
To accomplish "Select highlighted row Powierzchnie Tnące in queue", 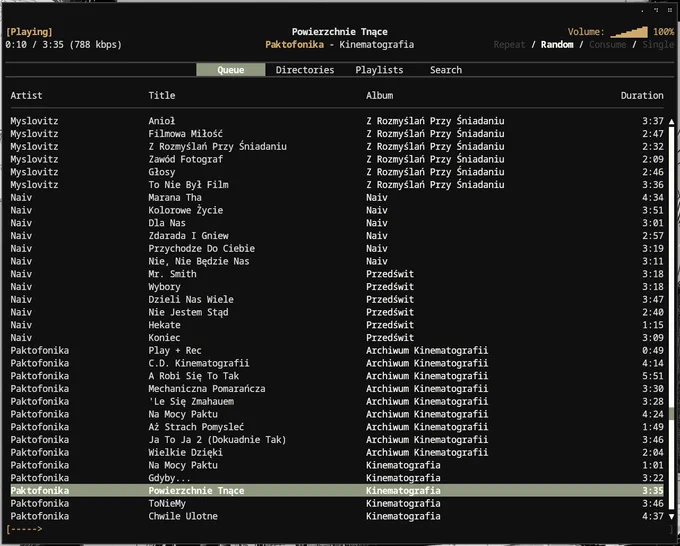I will tap(337, 490).
